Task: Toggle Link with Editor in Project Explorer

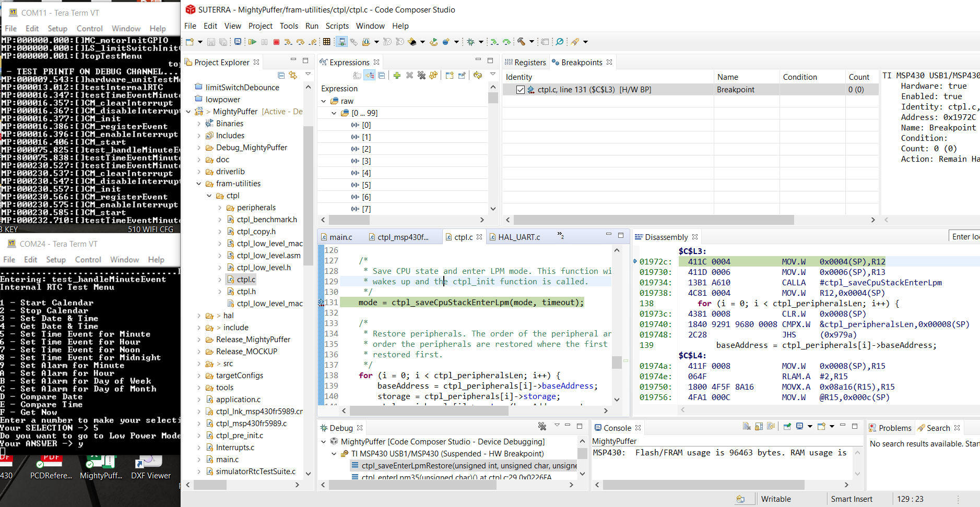Action: (293, 76)
